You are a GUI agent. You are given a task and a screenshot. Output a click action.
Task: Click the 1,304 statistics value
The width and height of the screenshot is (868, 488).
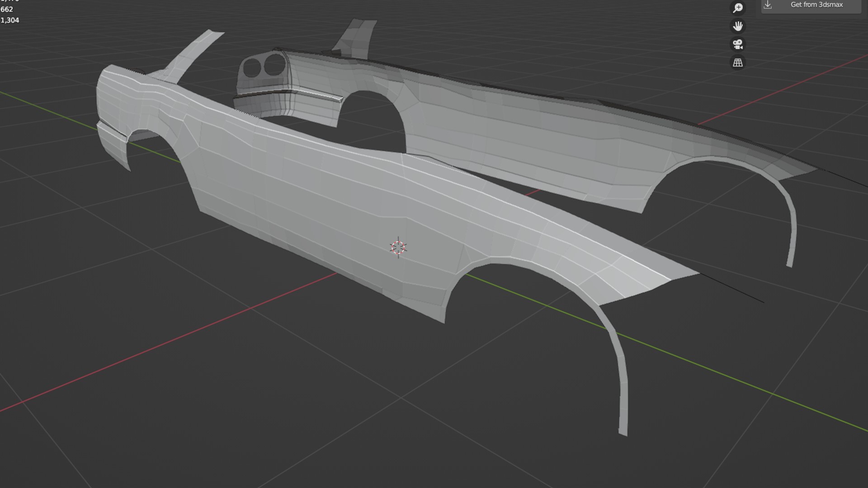tap(10, 20)
